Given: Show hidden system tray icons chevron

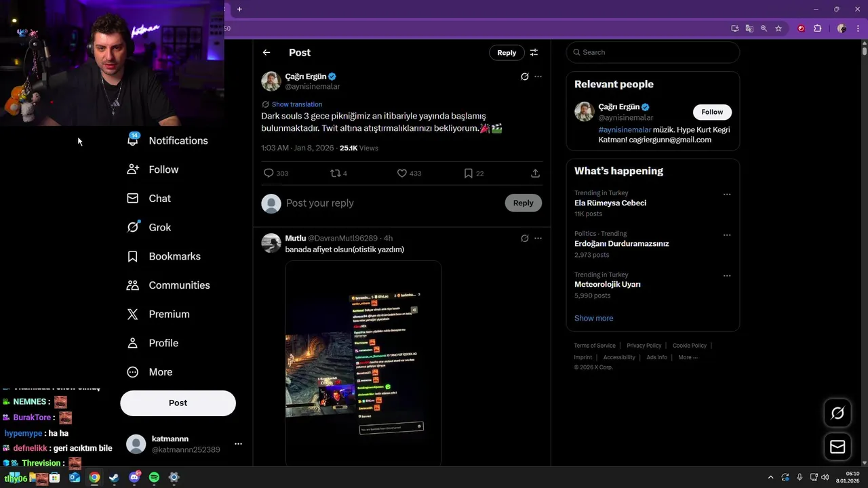Looking at the screenshot, I should tap(770, 477).
